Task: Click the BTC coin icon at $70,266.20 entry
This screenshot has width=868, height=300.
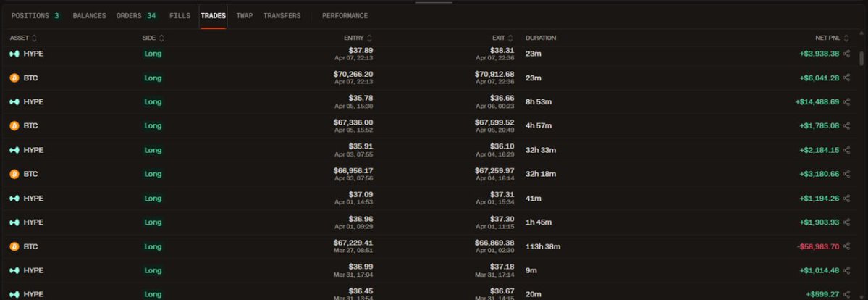Action: [14, 78]
